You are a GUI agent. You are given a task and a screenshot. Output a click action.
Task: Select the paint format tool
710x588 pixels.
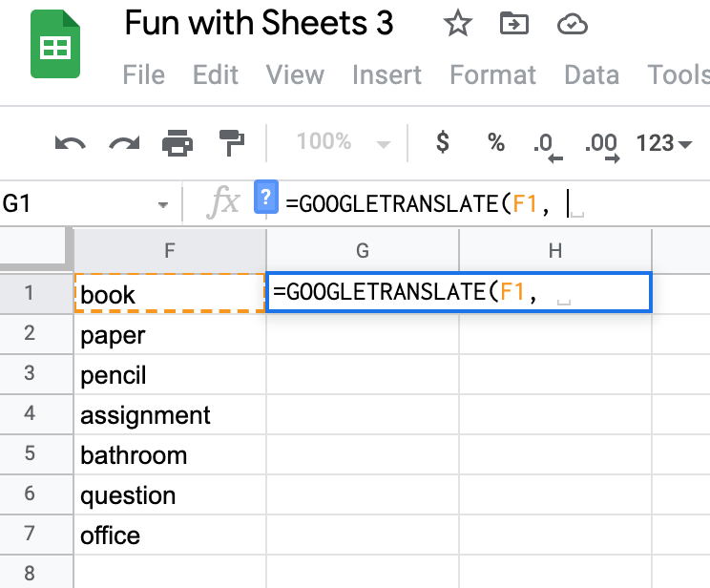pos(231,143)
